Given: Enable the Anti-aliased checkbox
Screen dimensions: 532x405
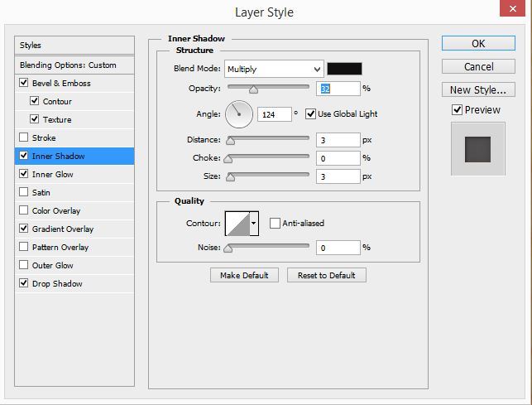Looking at the screenshot, I should pyautogui.click(x=275, y=224).
